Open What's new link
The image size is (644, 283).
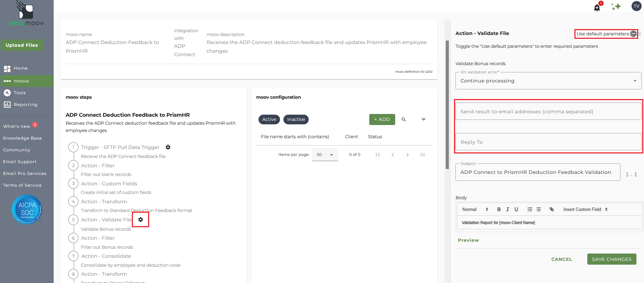pos(17,126)
